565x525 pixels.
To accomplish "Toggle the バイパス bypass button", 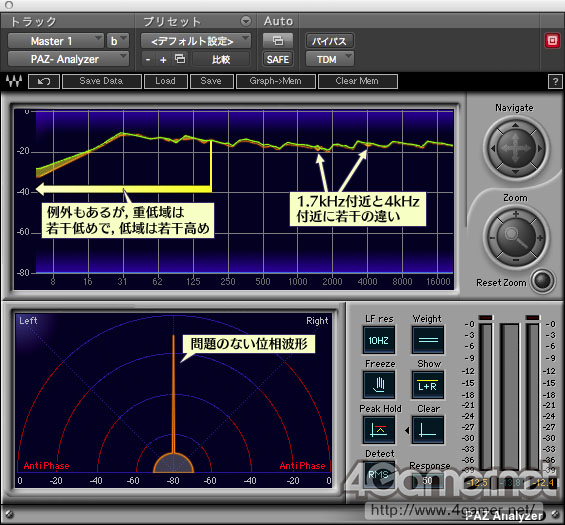I will pyautogui.click(x=329, y=41).
